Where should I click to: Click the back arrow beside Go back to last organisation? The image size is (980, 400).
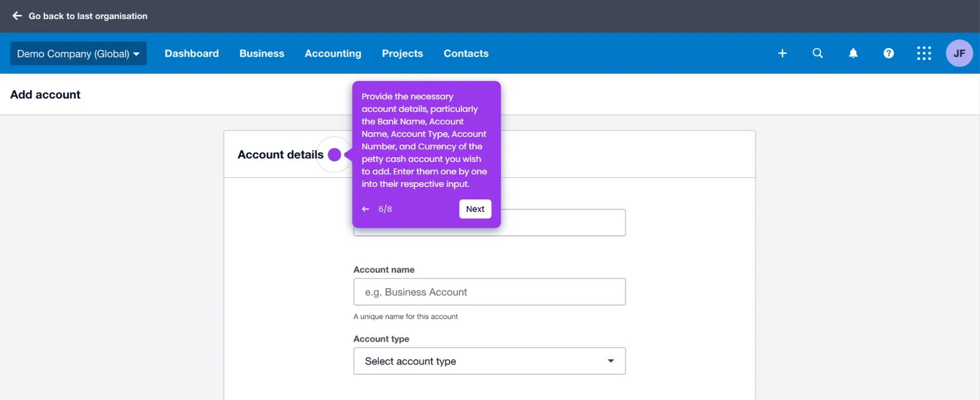point(17,16)
